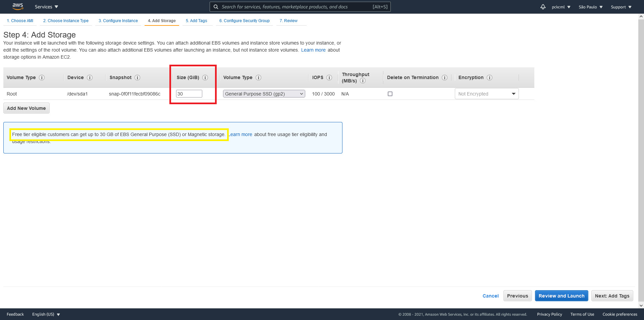Click the Device info icon
The width and height of the screenshot is (644, 320).
pos(90,77)
